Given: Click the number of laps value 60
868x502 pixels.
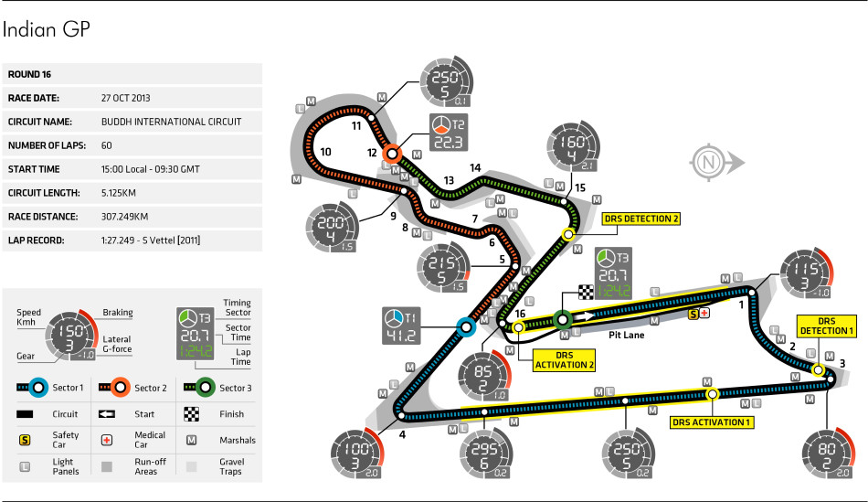Looking at the screenshot, I should 106,145.
